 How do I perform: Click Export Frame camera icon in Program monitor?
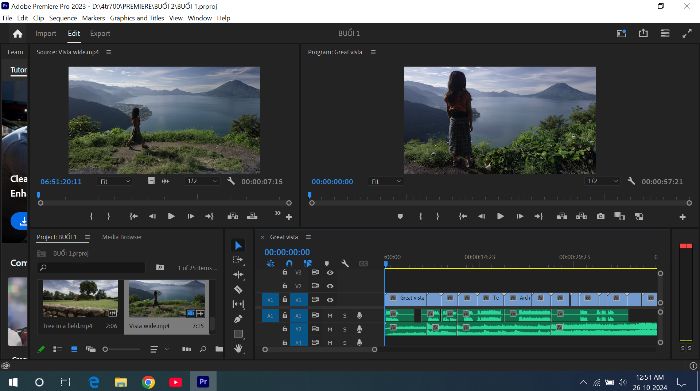click(600, 216)
